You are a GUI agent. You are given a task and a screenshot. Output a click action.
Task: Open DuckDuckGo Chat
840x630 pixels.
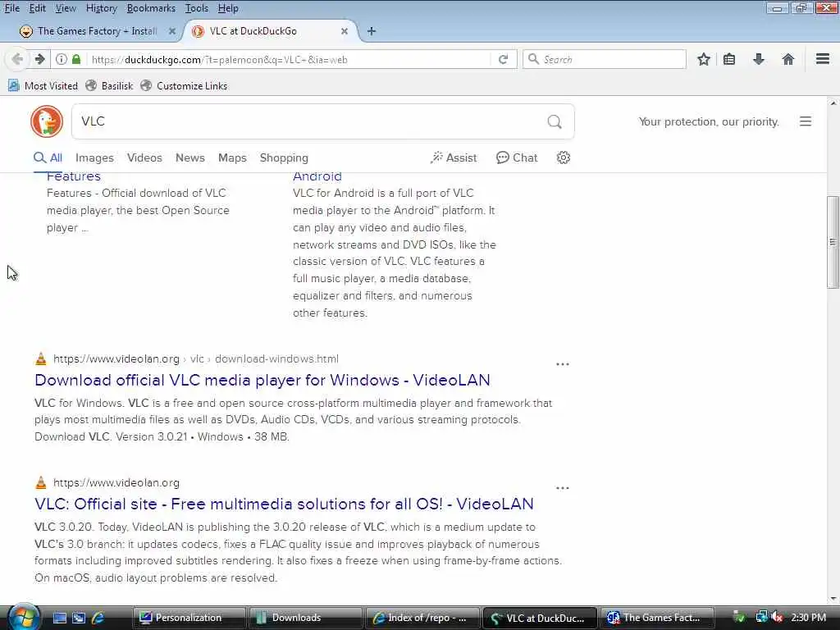pyautogui.click(x=517, y=157)
